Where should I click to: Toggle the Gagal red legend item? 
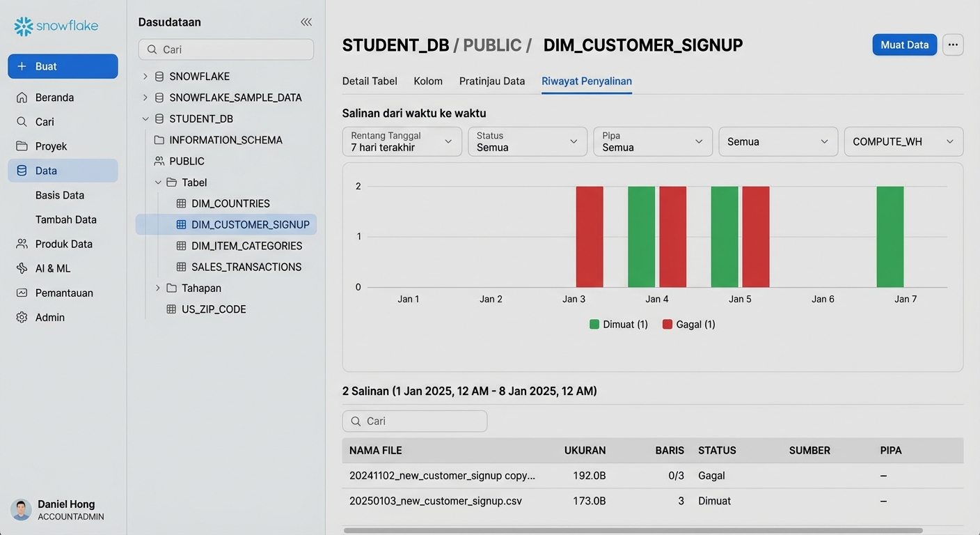(688, 325)
